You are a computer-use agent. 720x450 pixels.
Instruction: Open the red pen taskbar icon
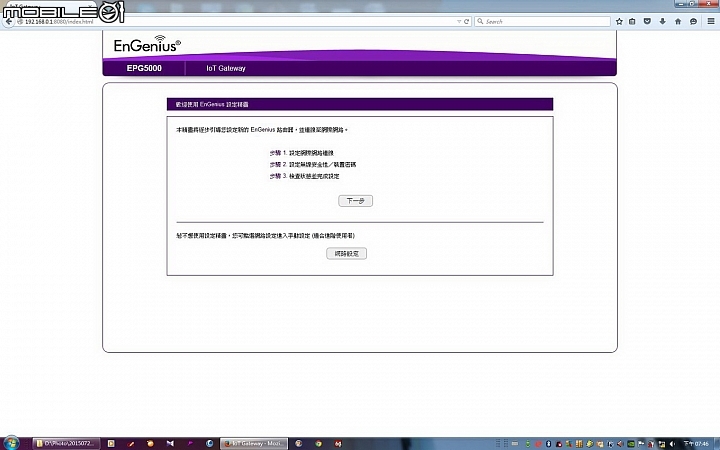[131, 443]
